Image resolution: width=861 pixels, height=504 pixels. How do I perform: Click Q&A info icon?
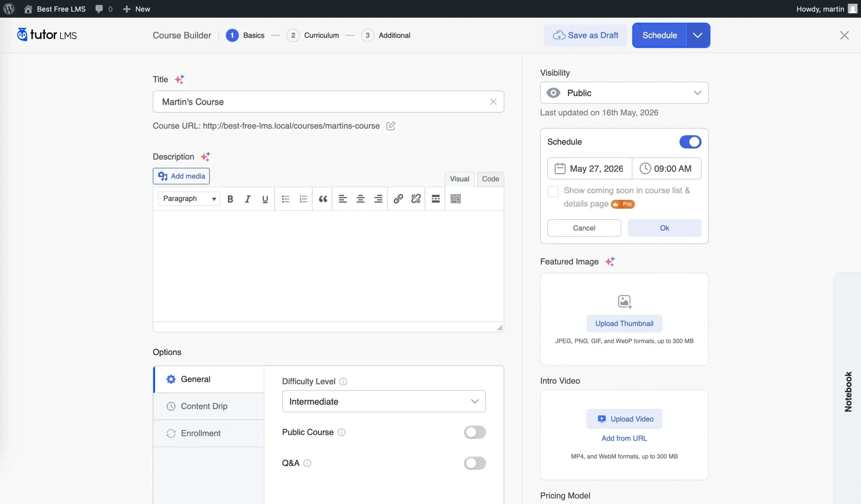[x=307, y=463]
